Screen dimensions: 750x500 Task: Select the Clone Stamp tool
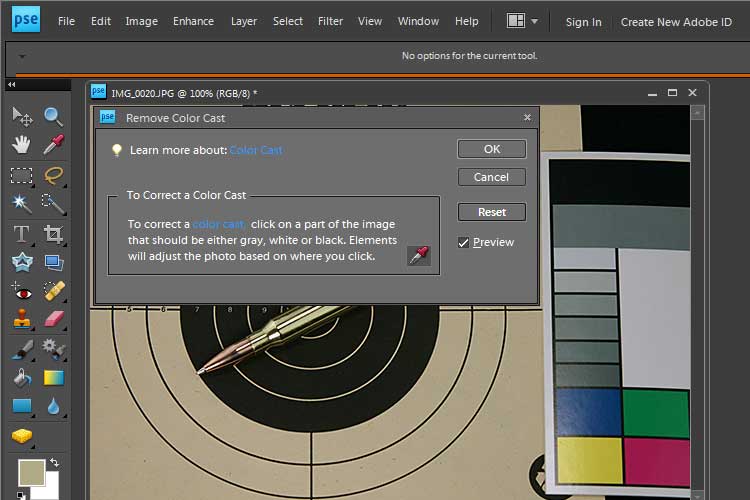point(22,319)
